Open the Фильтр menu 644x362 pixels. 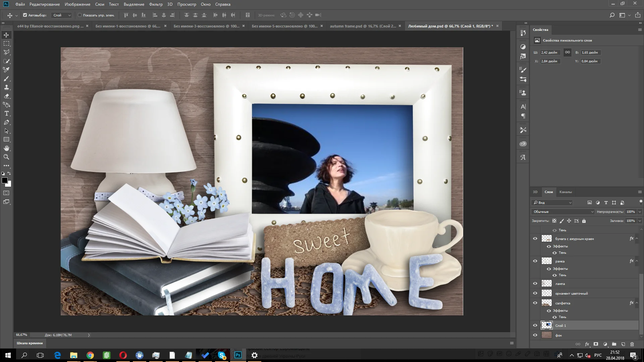[156, 4]
